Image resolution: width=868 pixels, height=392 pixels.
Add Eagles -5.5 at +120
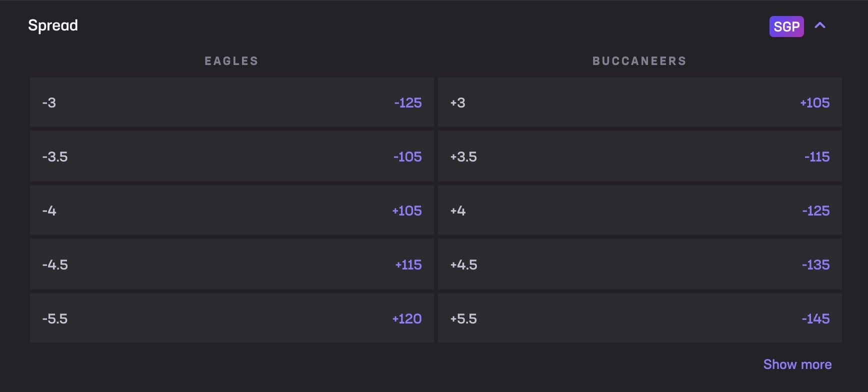coord(231,318)
